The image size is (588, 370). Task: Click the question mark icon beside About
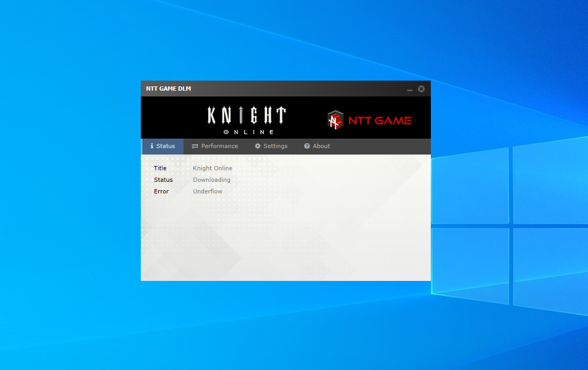point(307,146)
